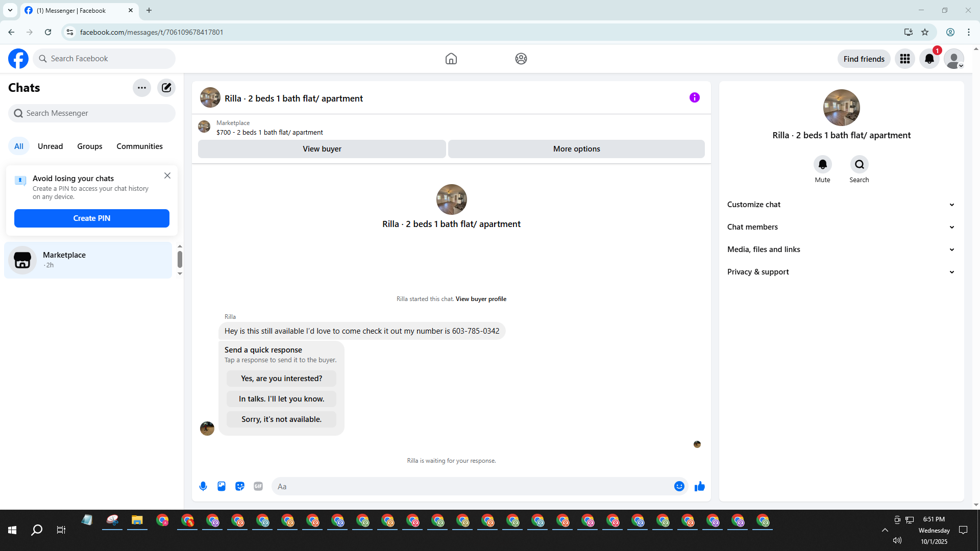Click the address bar URL

tap(152, 32)
